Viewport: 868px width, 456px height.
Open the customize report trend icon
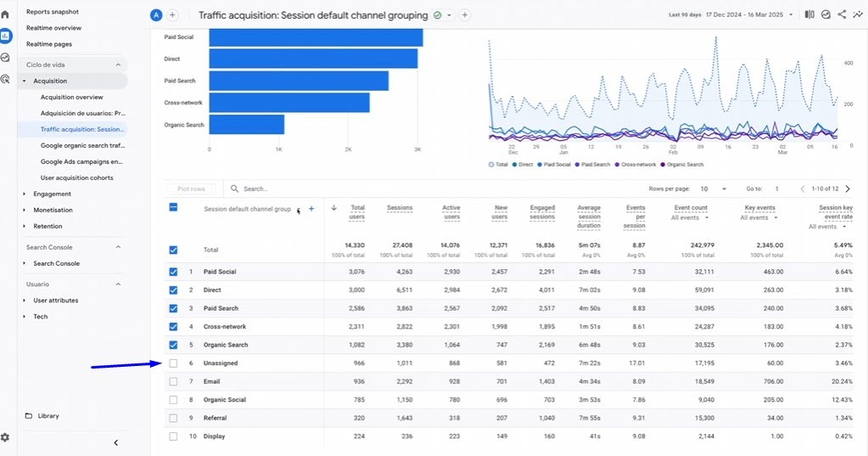pos(858,14)
